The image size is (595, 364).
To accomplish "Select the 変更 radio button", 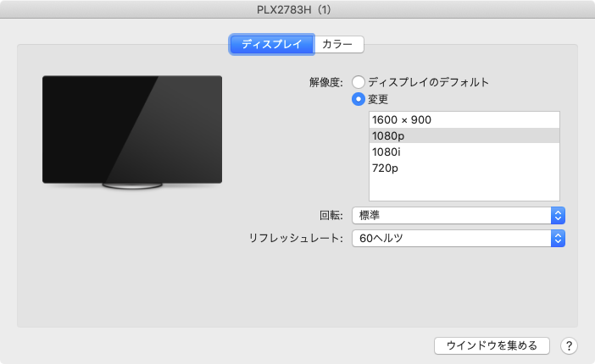I will click(359, 99).
